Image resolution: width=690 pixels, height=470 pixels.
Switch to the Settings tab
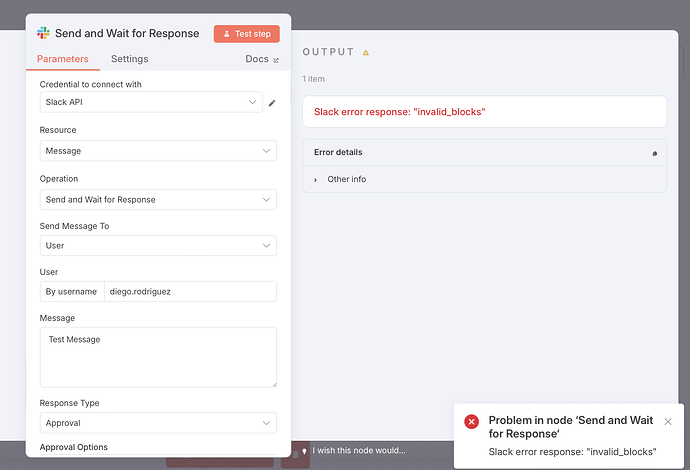[129, 59]
